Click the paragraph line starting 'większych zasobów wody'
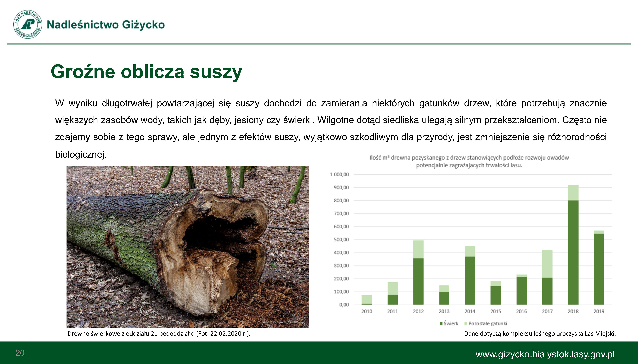Image resolution: width=638 pixels, height=364 pixels. click(x=331, y=120)
